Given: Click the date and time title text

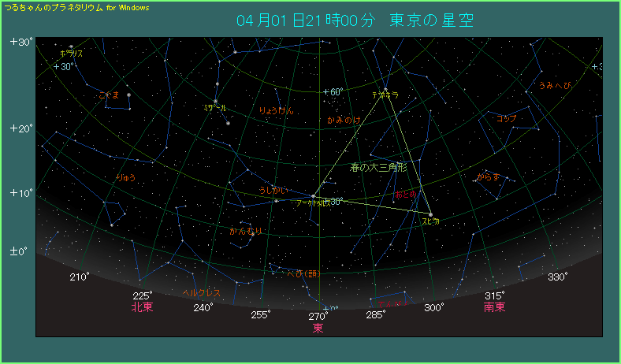Looking at the screenshot, I should pyautogui.click(x=355, y=20).
